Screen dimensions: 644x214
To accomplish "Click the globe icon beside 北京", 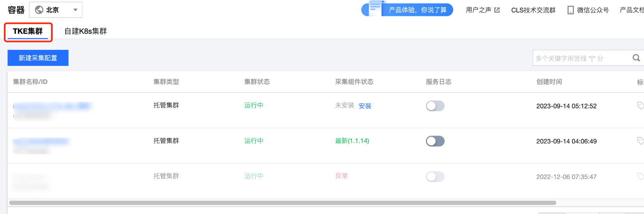I will pyautogui.click(x=39, y=10).
